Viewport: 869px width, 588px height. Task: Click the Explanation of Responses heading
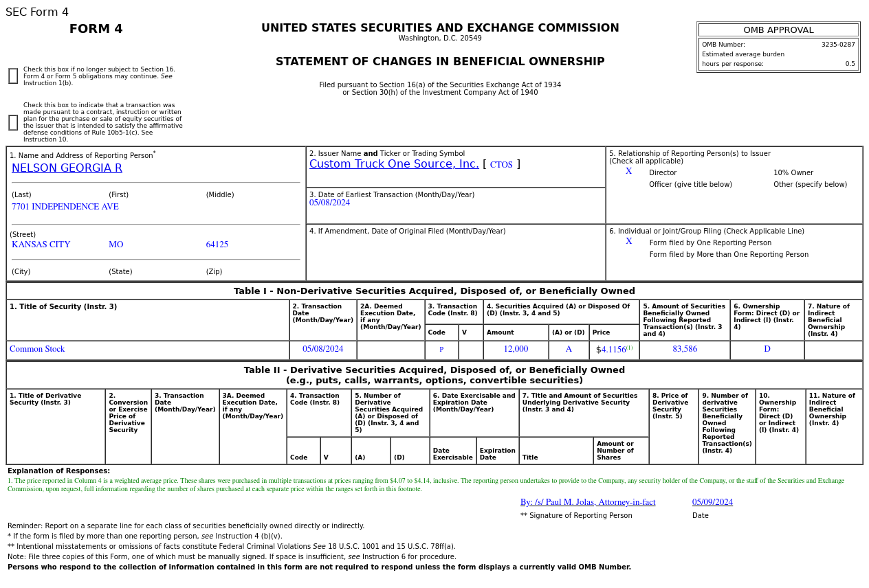(x=58, y=471)
